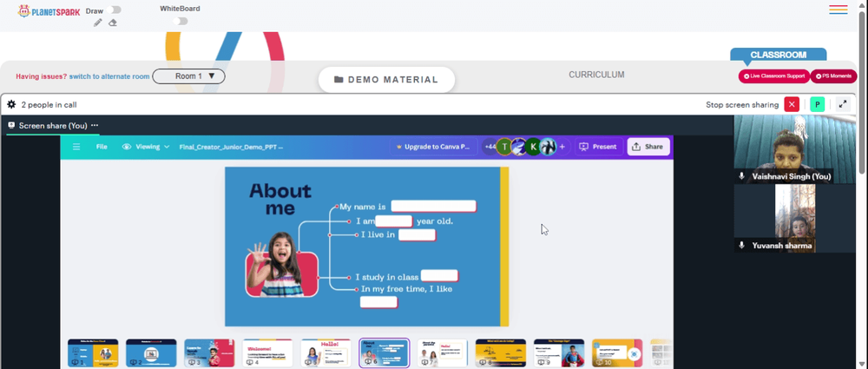Click switch to alternate room link
Image resolution: width=868 pixels, height=369 pixels.
[109, 76]
